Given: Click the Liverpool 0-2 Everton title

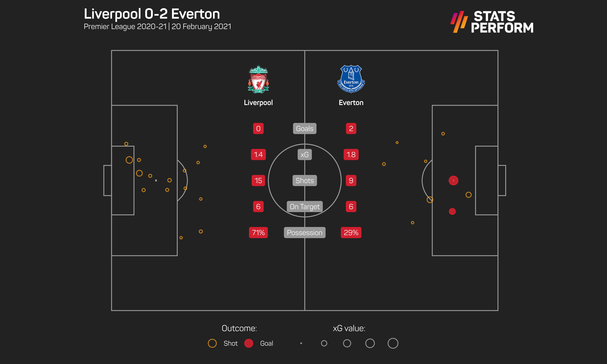Looking at the screenshot, I should [x=152, y=14].
